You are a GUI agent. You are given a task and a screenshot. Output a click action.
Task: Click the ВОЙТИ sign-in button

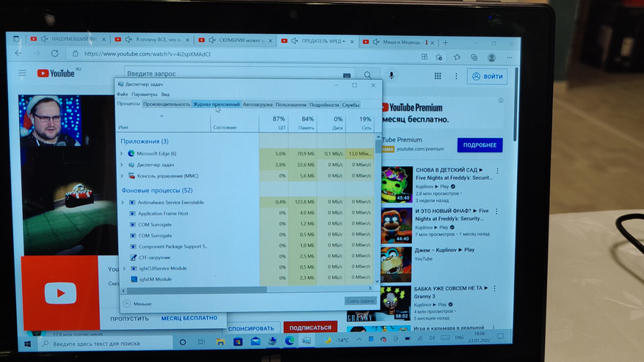[487, 76]
